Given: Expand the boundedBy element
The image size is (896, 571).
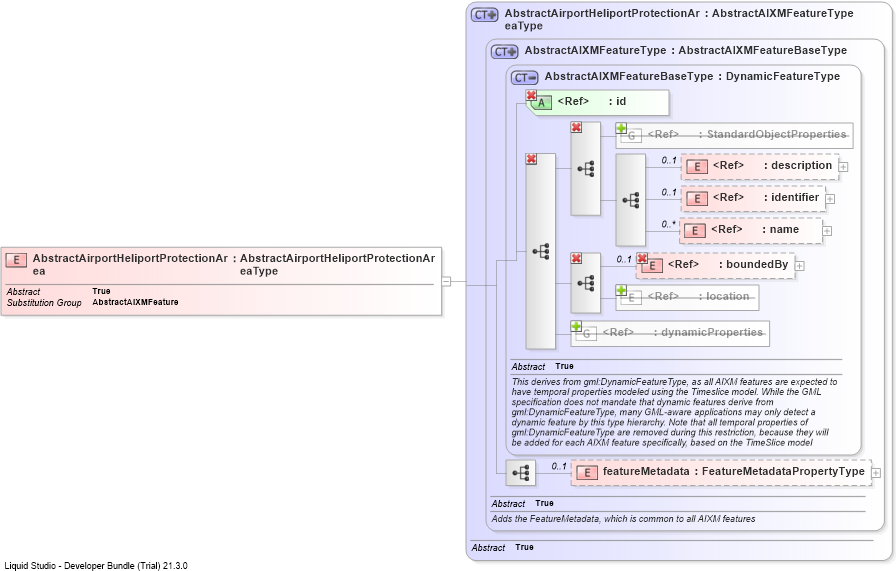Looking at the screenshot, I should 800,266.
